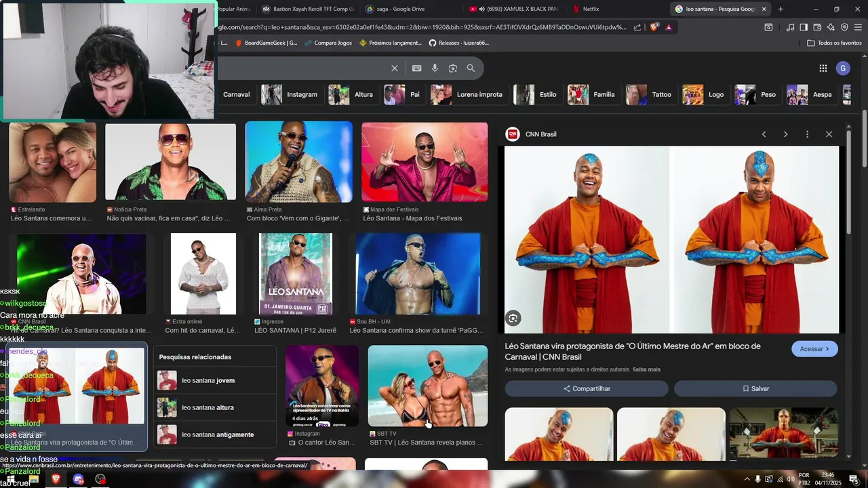Click the Salvar save button
The width and height of the screenshot is (868, 488).
tap(755, 388)
